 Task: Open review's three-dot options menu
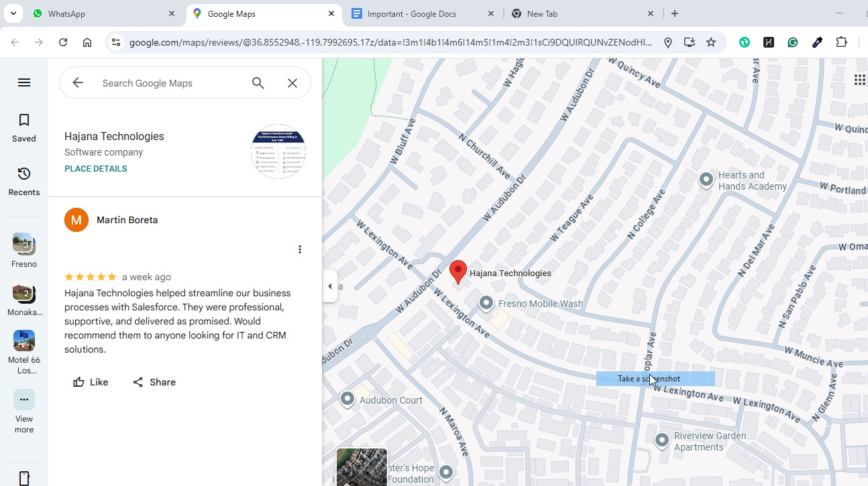pyautogui.click(x=300, y=249)
